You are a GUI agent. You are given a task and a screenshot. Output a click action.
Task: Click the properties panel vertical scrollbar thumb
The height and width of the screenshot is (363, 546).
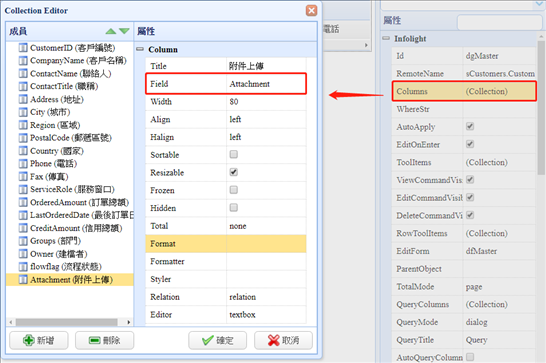pos(541,107)
